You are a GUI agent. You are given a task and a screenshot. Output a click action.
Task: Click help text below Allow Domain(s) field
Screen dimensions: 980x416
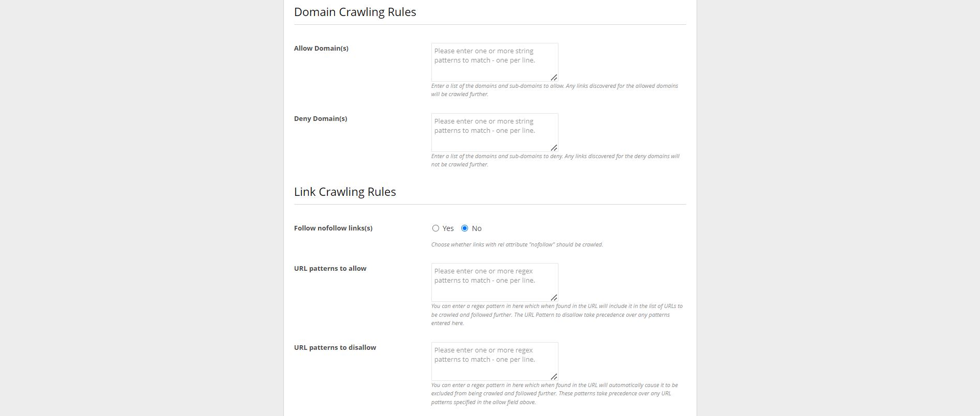point(554,90)
